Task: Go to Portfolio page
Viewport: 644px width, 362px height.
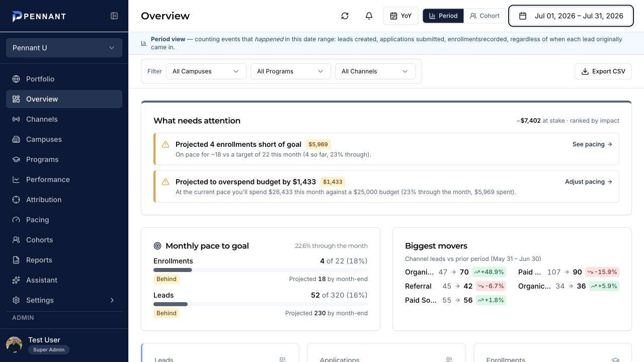Action: pos(64,79)
